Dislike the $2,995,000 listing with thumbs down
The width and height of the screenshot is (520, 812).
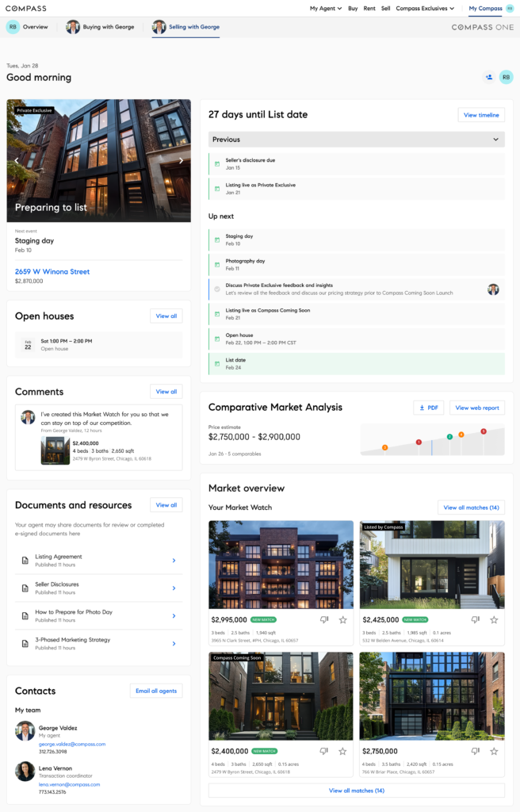pyautogui.click(x=324, y=619)
